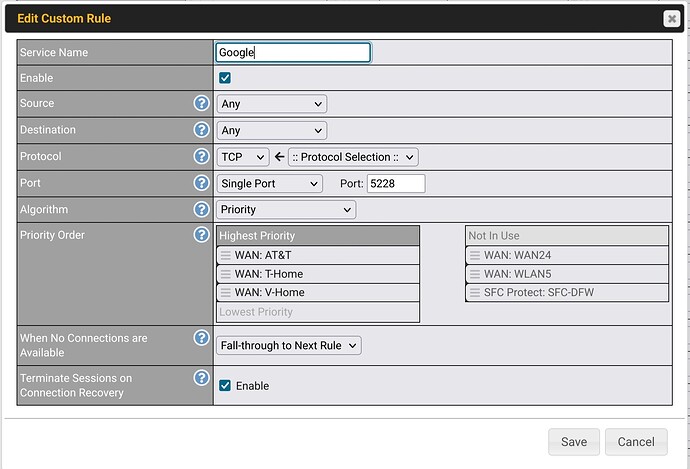Click the help icon next to Source
Viewport: 690px width, 469px height.
coord(201,103)
